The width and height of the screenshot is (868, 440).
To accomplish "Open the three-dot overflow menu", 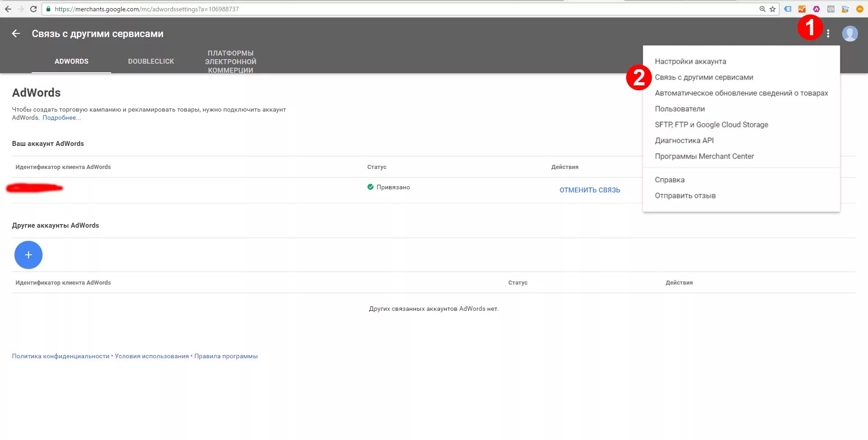I will (x=828, y=33).
